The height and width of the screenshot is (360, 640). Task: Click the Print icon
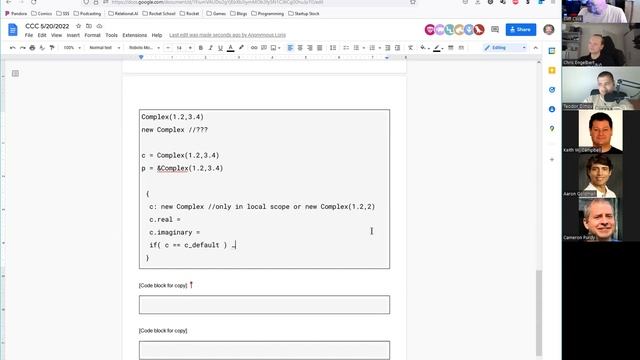tap(32, 48)
